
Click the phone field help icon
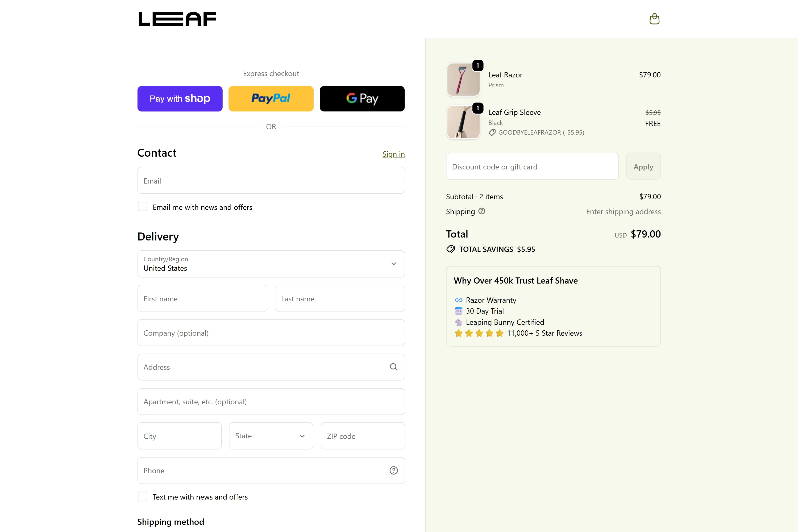click(393, 470)
